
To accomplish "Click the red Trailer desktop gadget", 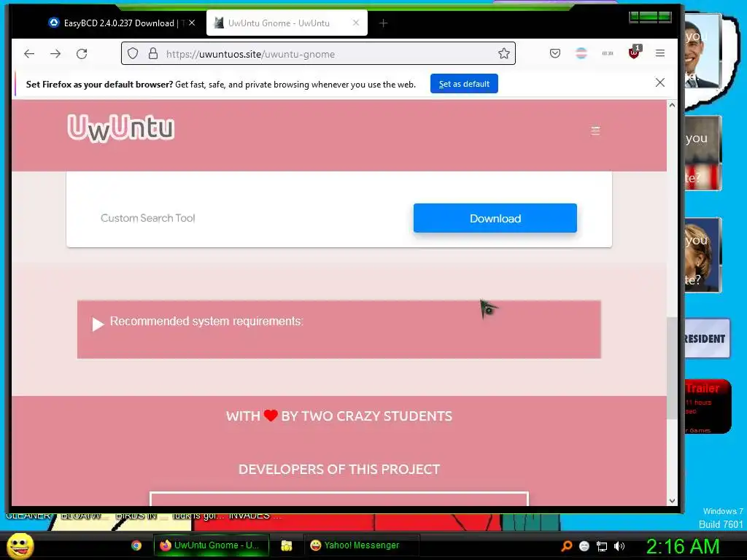I will point(708,406).
